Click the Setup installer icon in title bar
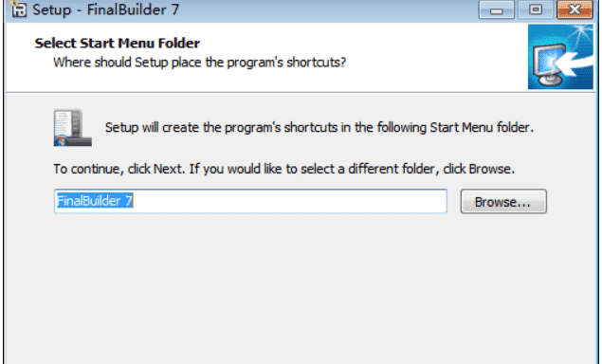 point(18,9)
